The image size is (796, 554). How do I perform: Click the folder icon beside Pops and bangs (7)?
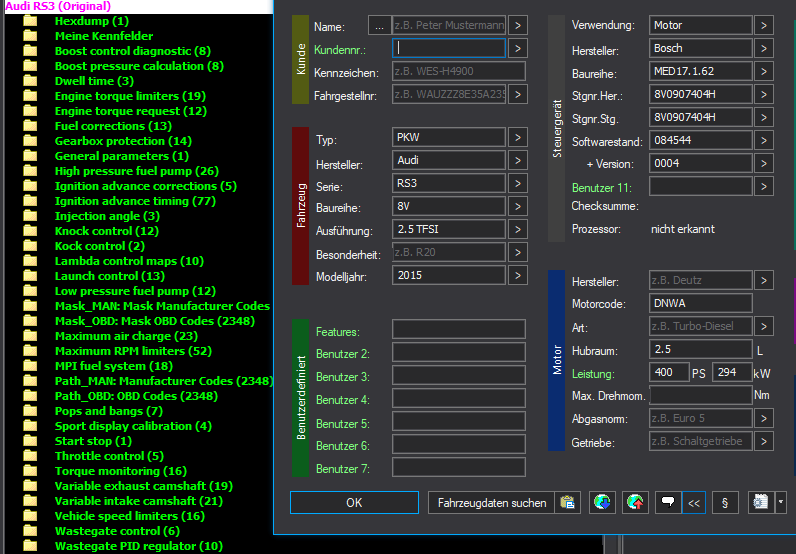[30, 411]
